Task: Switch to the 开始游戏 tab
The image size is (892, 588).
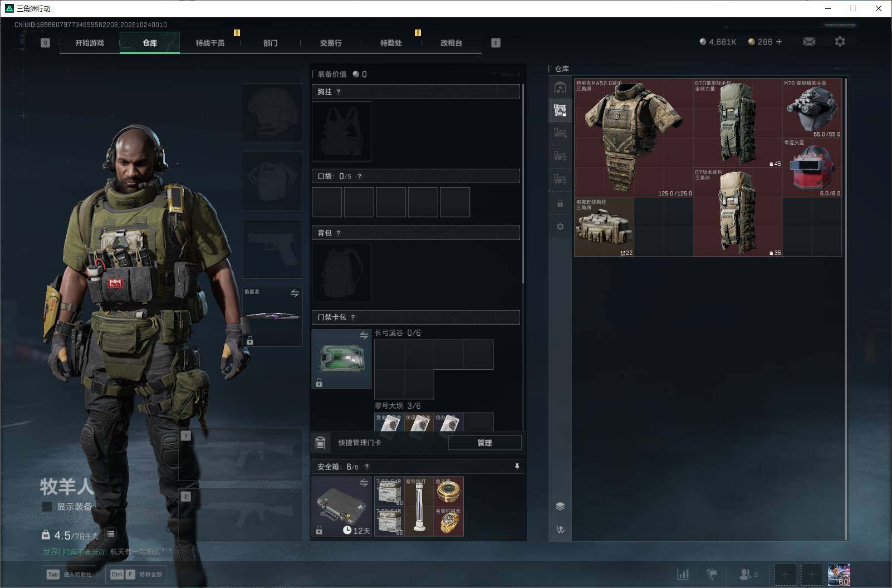Action: [90, 43]
